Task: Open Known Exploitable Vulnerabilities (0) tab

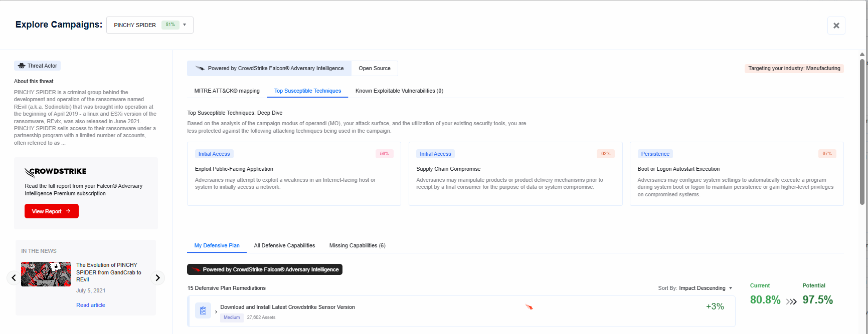Action: (x=399, y=91)
